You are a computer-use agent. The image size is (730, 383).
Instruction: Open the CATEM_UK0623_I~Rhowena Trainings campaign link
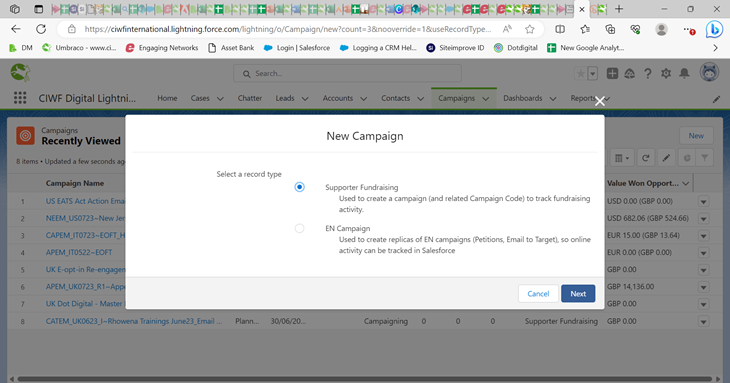pyautogui.click(x=134, y=321)
